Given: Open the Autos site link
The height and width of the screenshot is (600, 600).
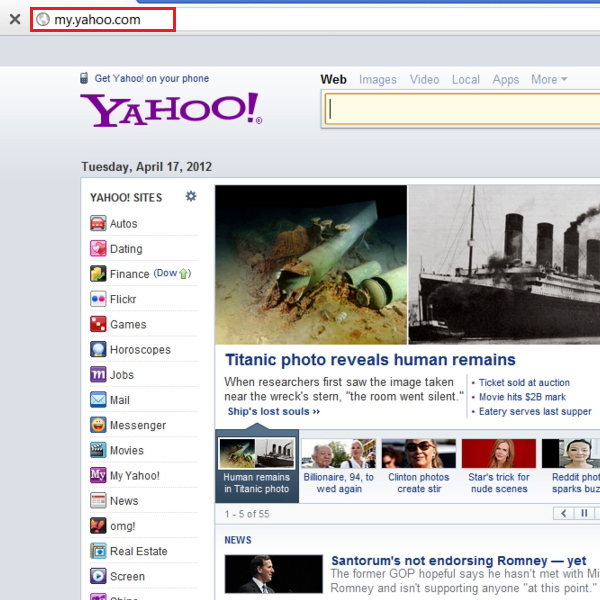Looking at the screenshot, I should [123, 224].
